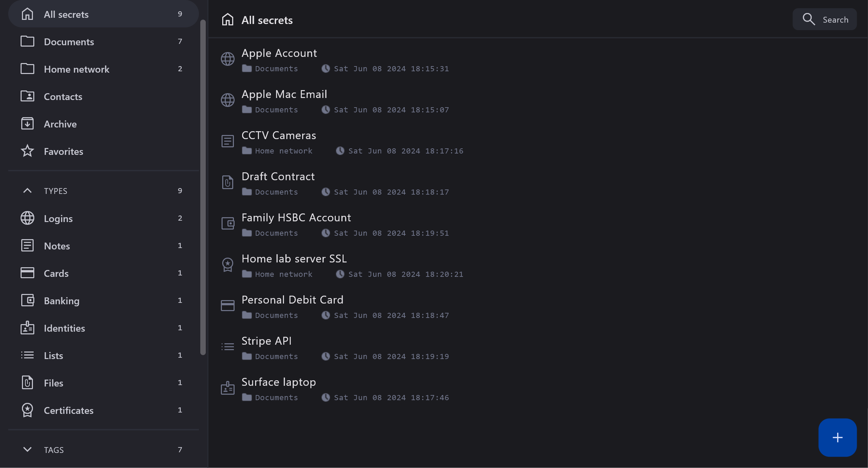
Task: Click the list icon beside Stripe API
Action: point(227,347)
